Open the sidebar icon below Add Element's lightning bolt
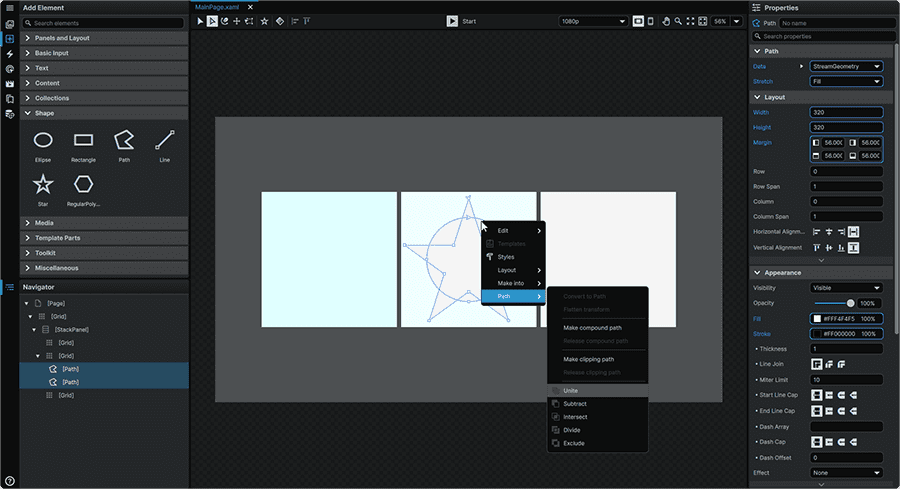The image size is (900, 489). coord(10,69)
